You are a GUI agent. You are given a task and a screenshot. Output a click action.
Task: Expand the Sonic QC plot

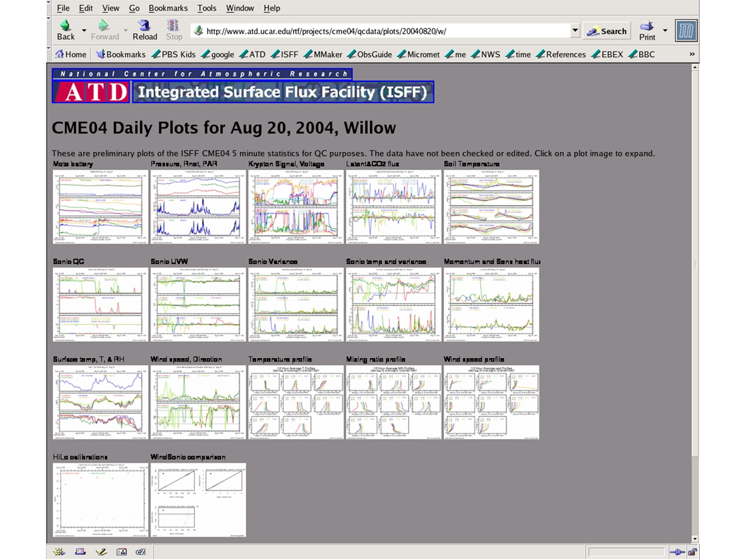pos(100,304)
